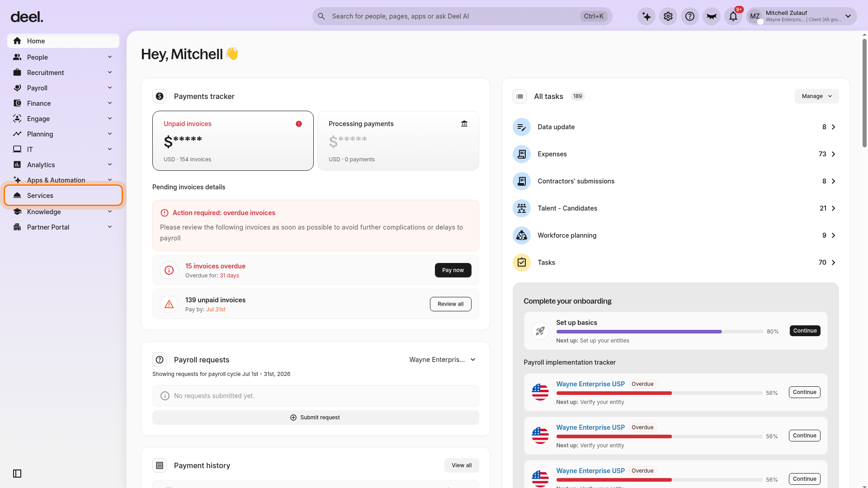868x488 pixels.
Task: Click the 15 invoices overdue info icon
Action: (x=169, y=270)
